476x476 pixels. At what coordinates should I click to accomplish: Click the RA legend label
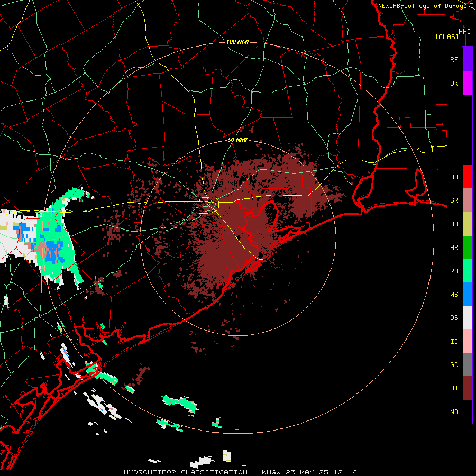(454, 271)
